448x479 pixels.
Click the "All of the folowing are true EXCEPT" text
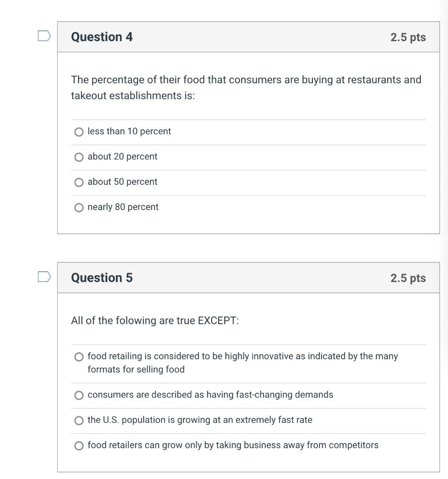coord(155,320)
